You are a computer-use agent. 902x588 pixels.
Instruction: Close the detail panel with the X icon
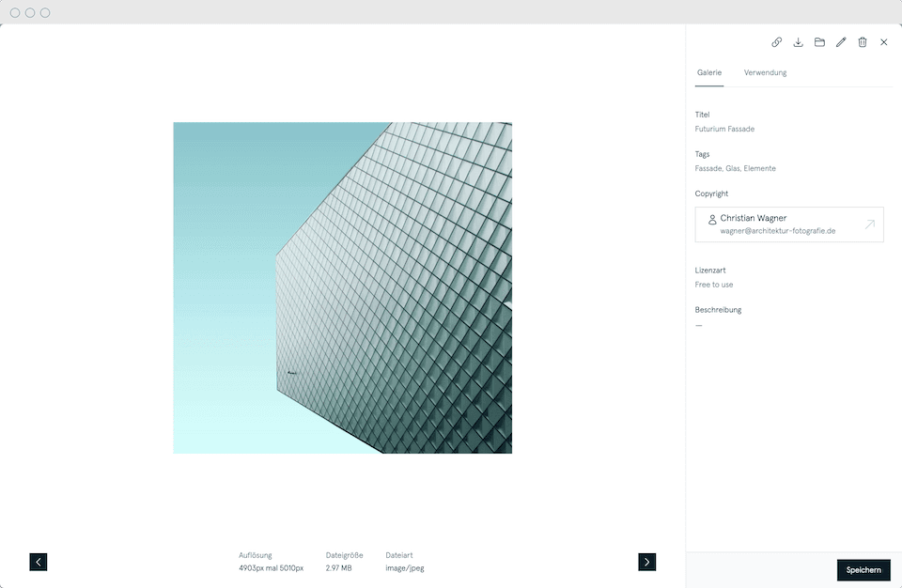(884, 42)
